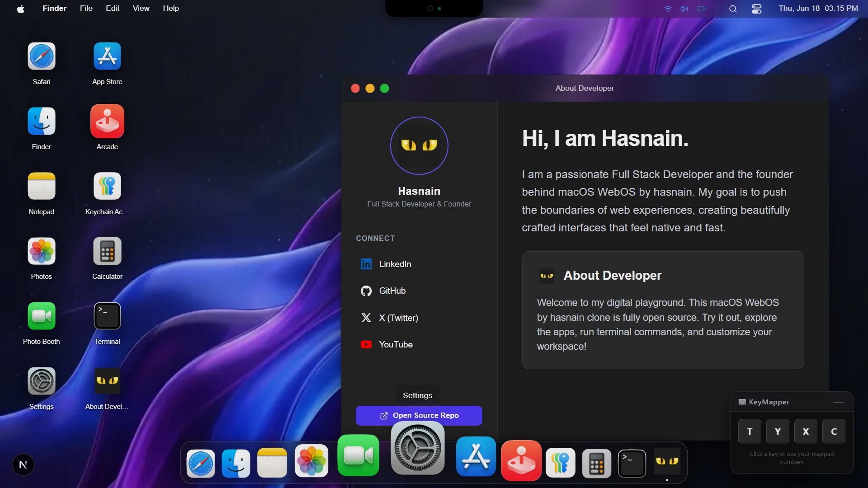
Task: Open Finder desktop icon
Action: [x=42, y=121]
